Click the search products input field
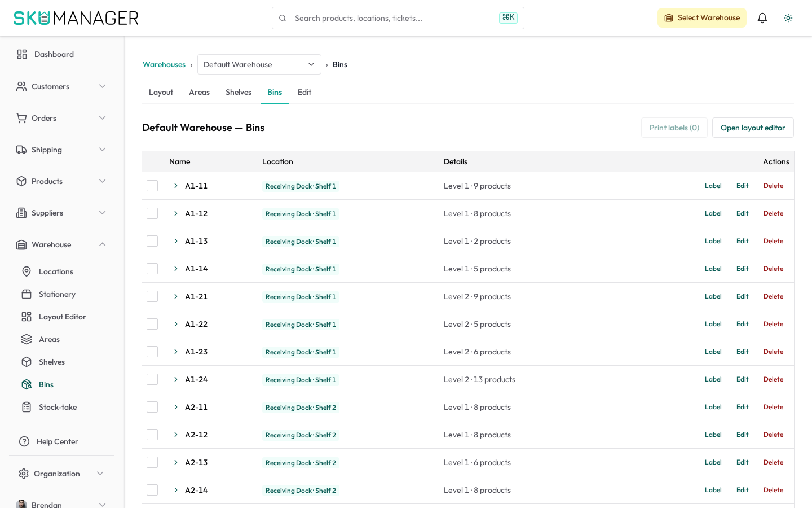 398,18
